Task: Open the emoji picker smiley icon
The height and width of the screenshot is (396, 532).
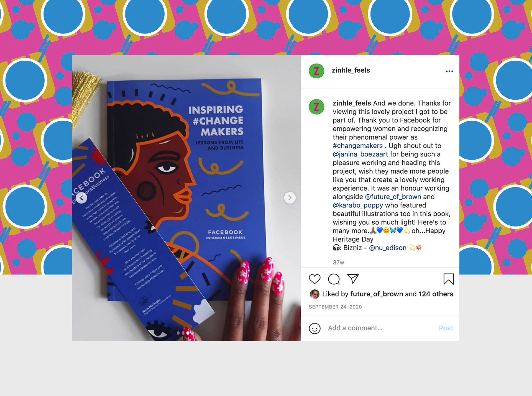Action: [x=314, y=328]
